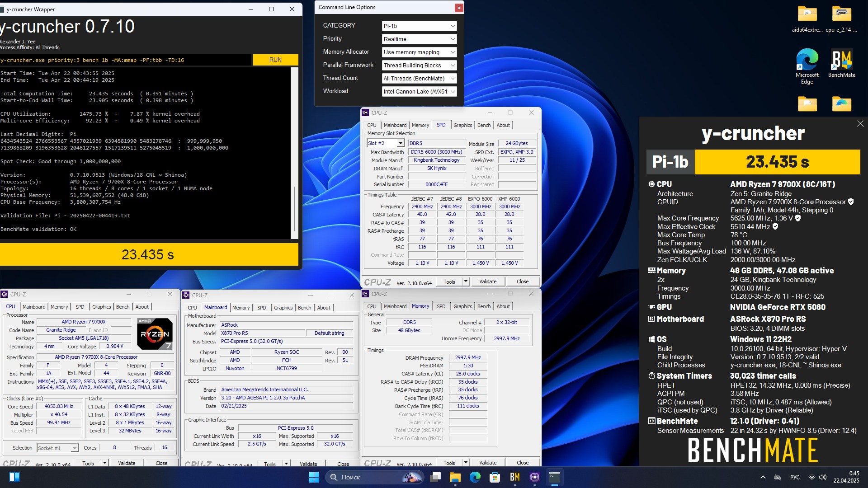The width and height of the screenshot is (868, 488).
Task: Open Microsoft Store from taskbar
Action: pyautogui.click(x=495, y=477)
